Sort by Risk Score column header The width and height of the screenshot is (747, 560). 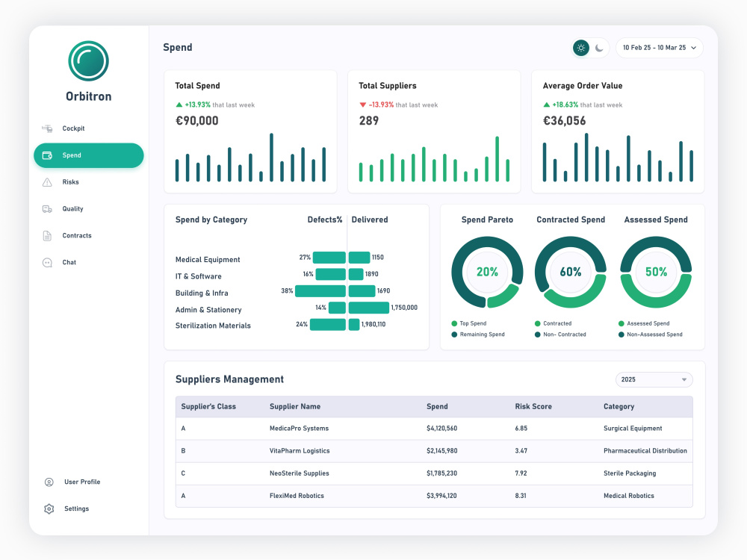pyautogui.click(x=533, y=407)
